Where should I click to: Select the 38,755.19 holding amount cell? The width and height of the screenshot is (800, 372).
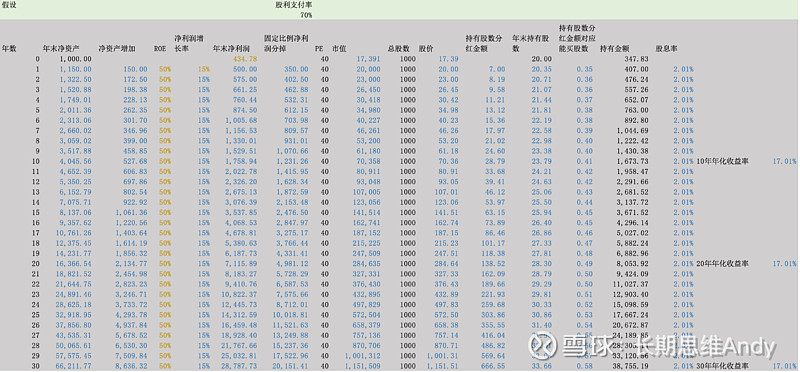[633, 366]
